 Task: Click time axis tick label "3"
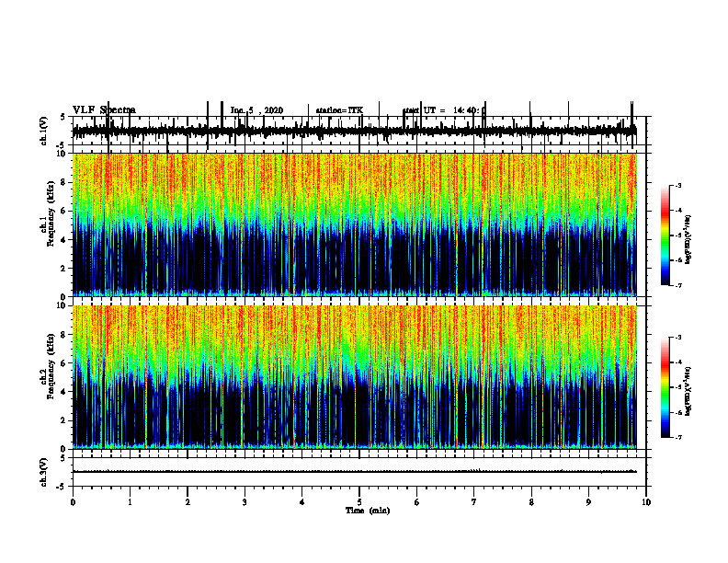click(245, 502)
